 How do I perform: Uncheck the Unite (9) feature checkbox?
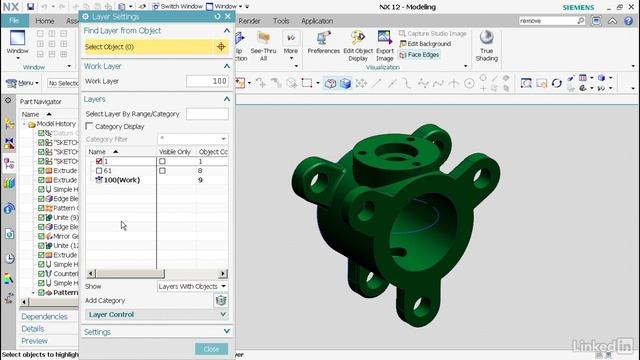41,218
